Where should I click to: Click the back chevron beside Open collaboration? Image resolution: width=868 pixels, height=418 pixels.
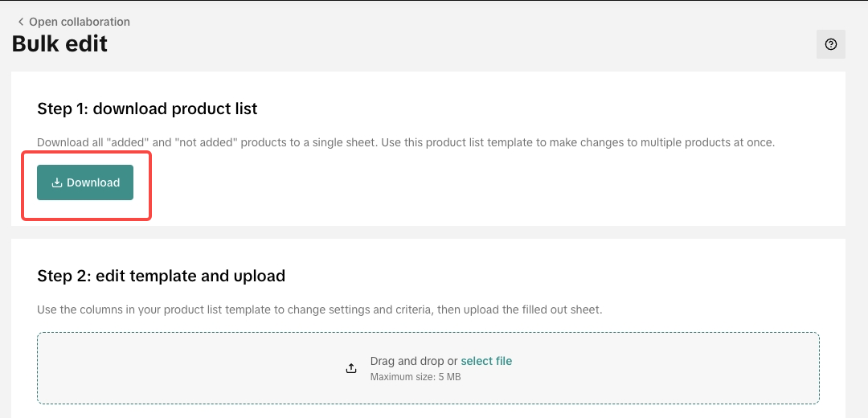click(x=21, y=22)
